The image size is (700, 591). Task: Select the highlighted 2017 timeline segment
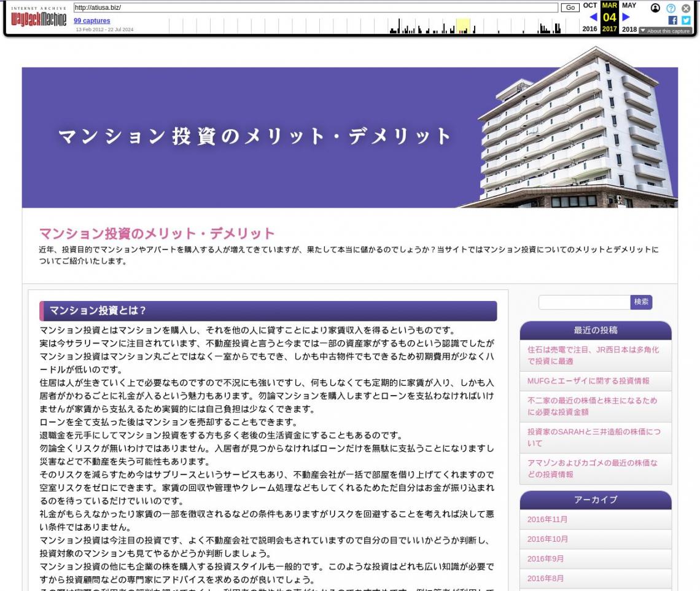pos(463,26)
